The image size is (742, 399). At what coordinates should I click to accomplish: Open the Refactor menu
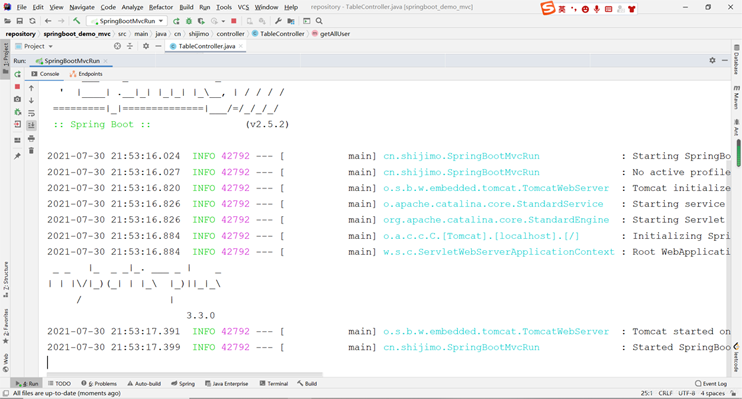click(x=161, y=7)
